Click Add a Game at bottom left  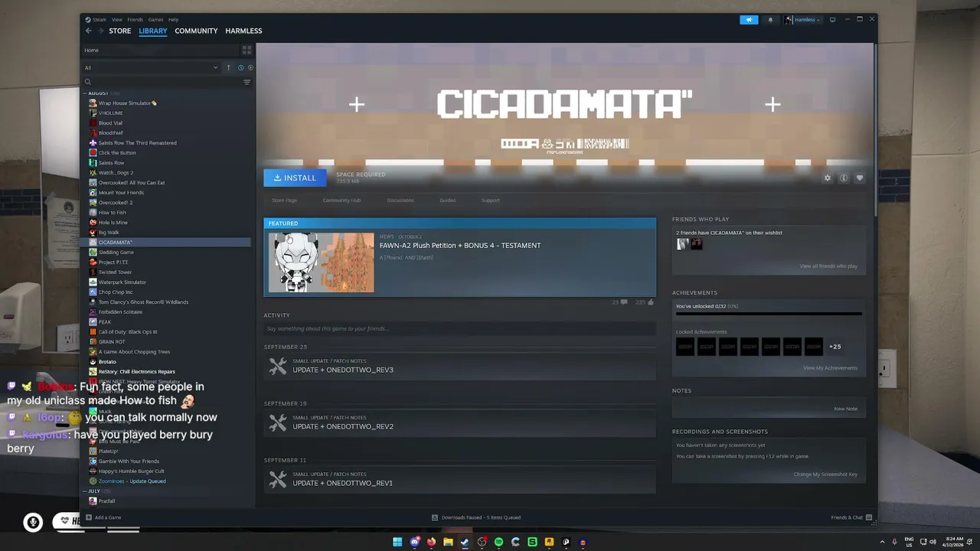click(103, 517)
